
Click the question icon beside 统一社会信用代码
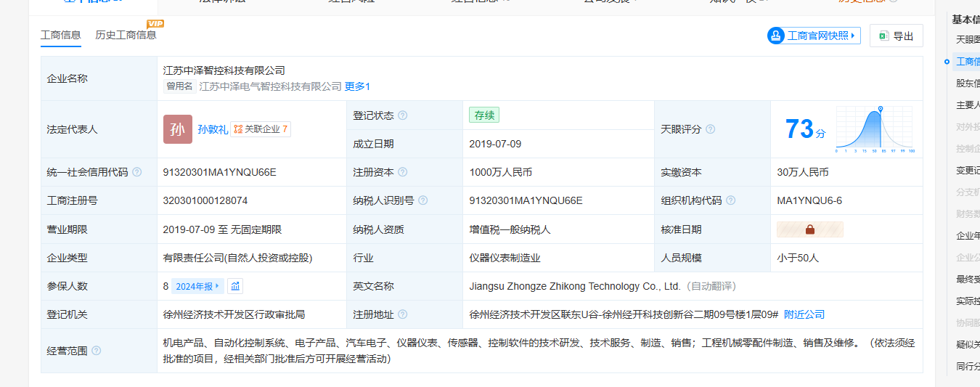(x=137, y=172)
